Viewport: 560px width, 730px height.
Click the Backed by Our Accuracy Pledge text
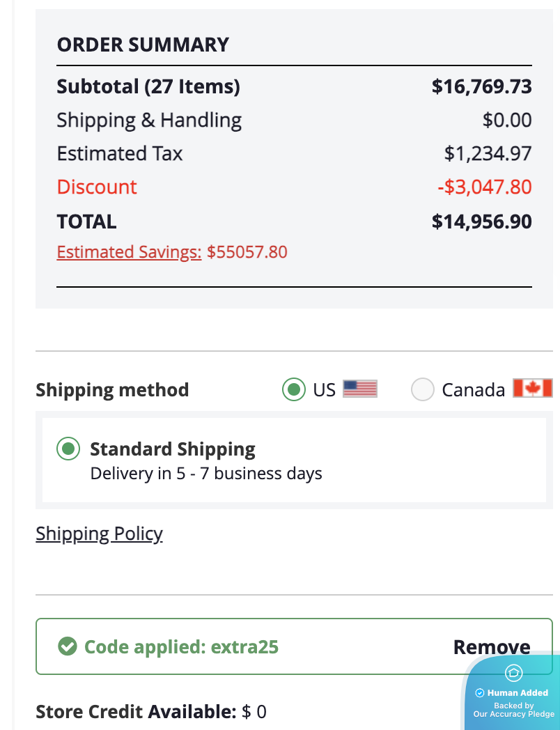pyautogui.click(x=514, y=710)
